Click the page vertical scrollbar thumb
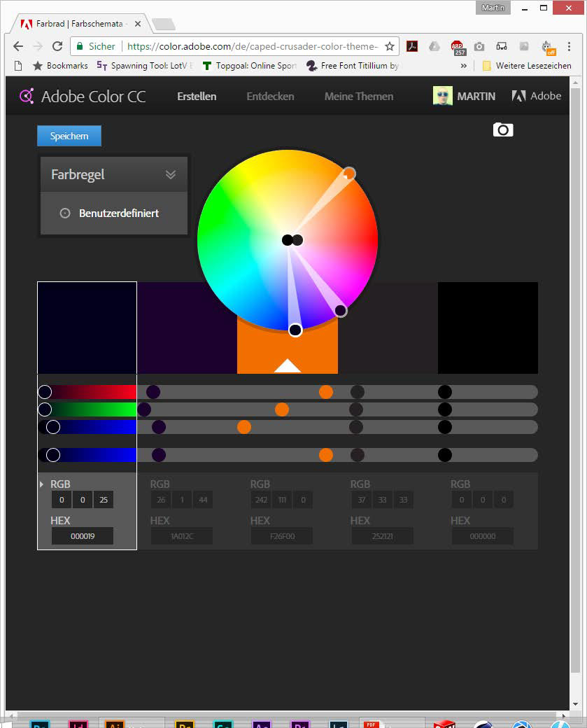587x728 pixels. pos(575,380)
